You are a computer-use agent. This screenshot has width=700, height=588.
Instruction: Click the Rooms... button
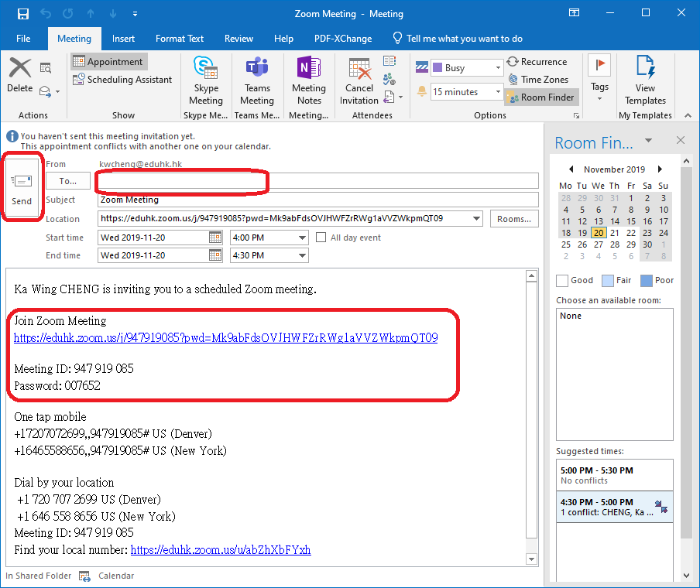pyautogui.click(x=514, y=219)
